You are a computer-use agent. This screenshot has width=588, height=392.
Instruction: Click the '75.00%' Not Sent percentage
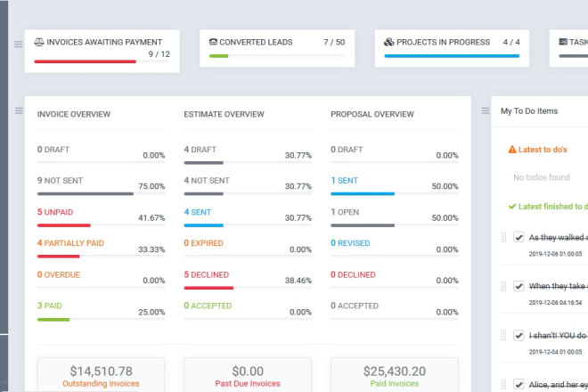coord(151,186)
